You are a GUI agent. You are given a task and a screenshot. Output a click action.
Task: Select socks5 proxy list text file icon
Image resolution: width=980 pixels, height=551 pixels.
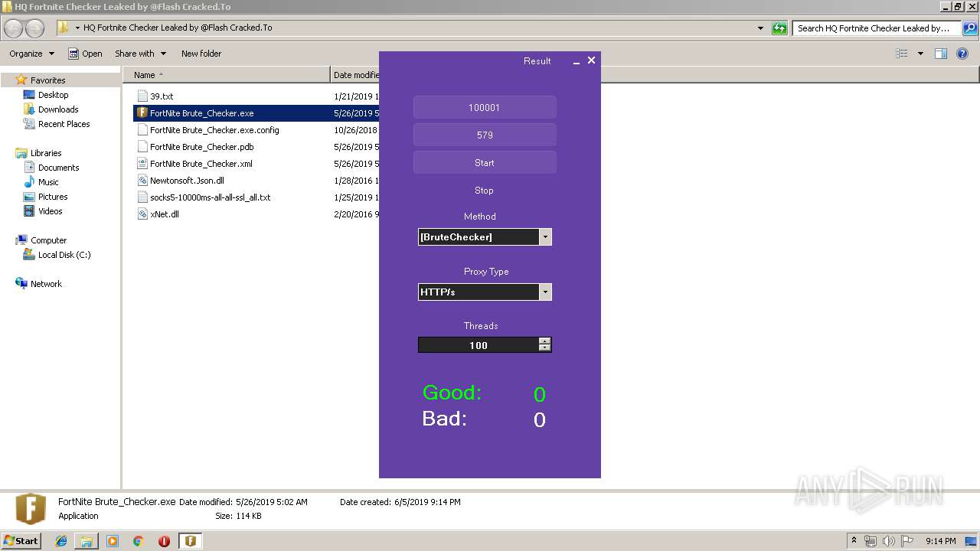coord(142,197)
